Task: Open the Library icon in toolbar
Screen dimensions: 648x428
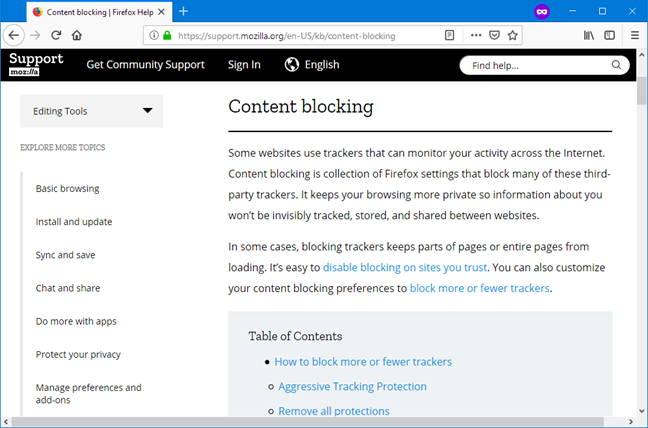Action: (589, 36)
